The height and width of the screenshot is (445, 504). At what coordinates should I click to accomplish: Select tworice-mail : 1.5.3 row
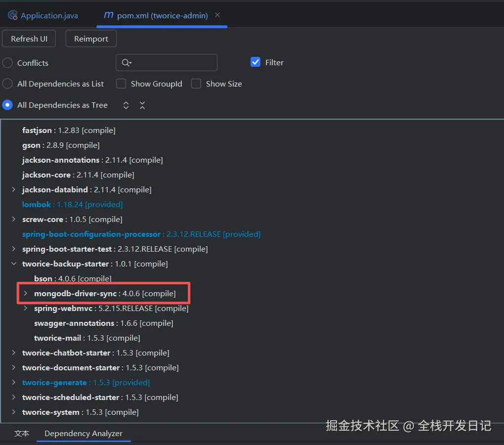[x=87, y=338]
